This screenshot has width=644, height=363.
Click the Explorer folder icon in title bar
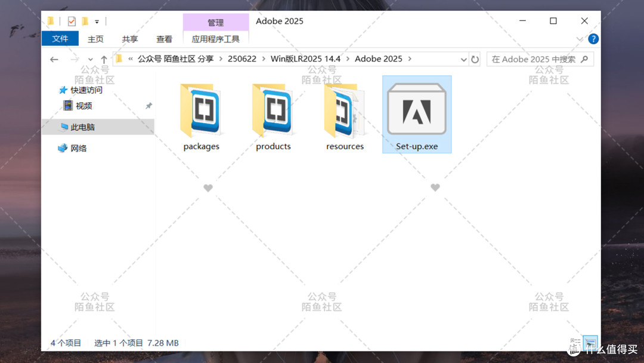(51, 21)
